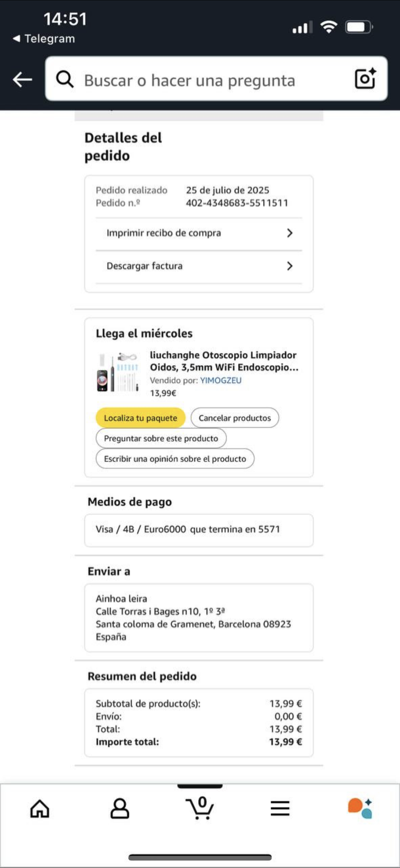Open Rufus AI assistant icon
The image size is (400, 868).
[x=360, y=808]
